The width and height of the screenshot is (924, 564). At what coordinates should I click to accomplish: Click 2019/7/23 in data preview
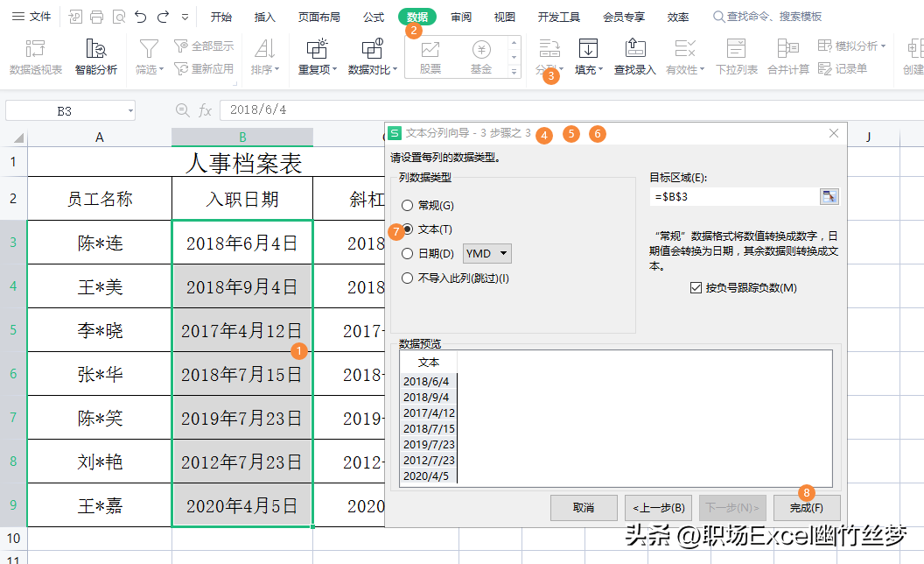coord(429,444)
